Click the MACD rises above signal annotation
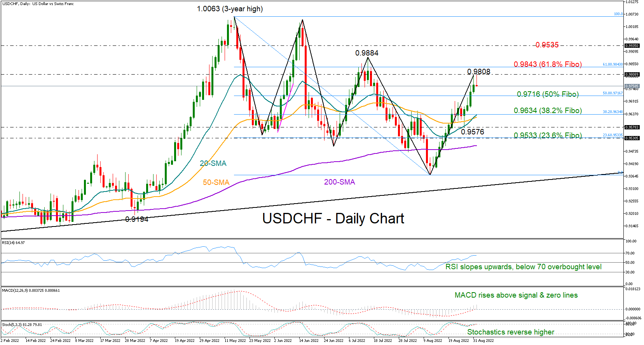 [516, 295]
